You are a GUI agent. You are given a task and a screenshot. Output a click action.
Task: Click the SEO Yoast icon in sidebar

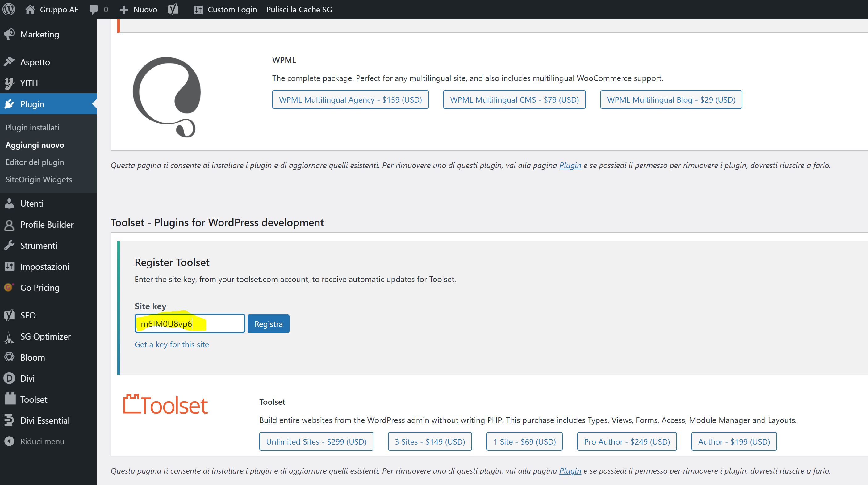coord(10,315)
